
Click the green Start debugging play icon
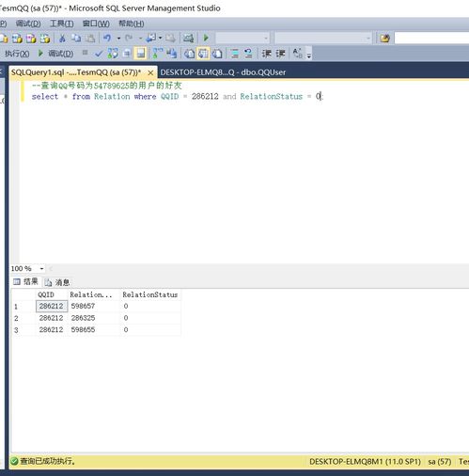click(206, 38)
